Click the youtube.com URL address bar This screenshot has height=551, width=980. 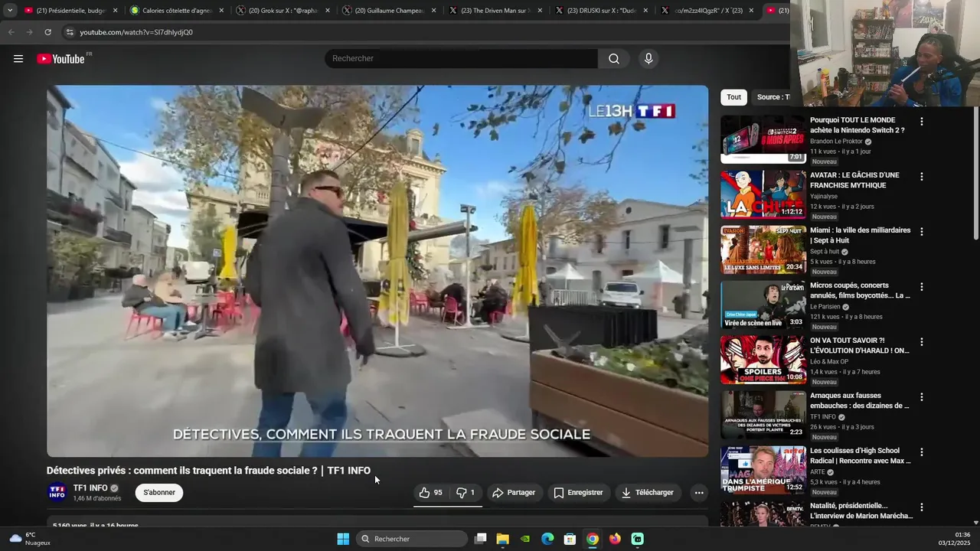tap(425, 32)
